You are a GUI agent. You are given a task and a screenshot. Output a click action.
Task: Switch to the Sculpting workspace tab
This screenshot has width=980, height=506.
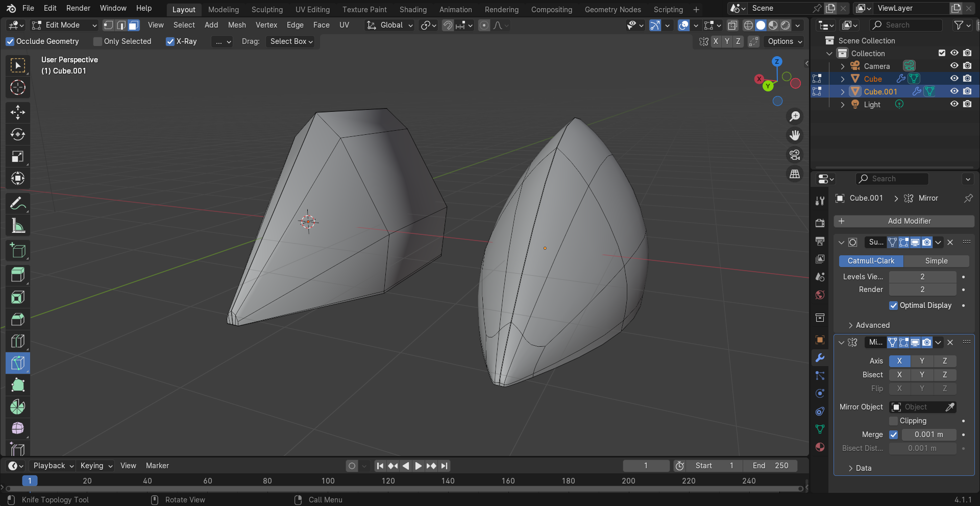267,9
